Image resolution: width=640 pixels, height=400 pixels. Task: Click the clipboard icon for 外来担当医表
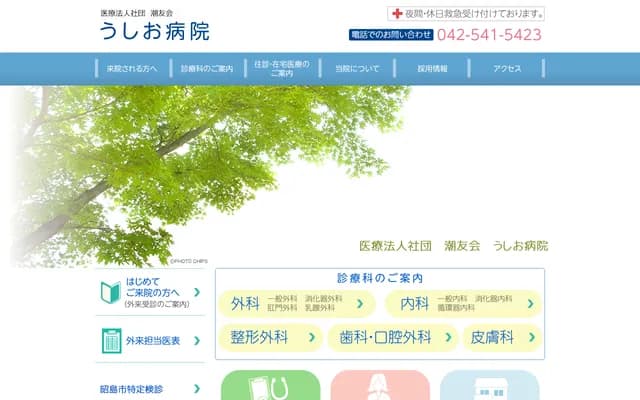pyautogui.click(x=111, y=341)
